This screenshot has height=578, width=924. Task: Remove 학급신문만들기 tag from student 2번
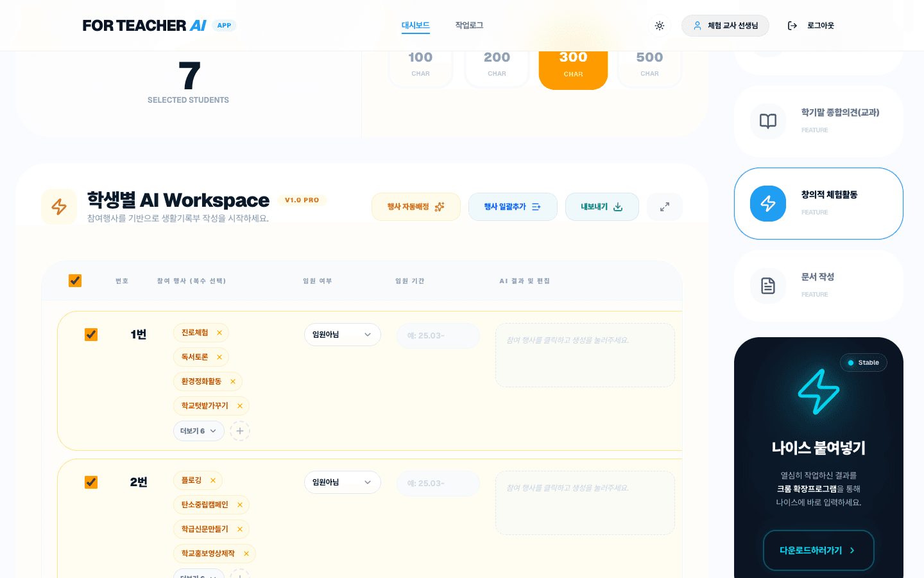point(240,529)
